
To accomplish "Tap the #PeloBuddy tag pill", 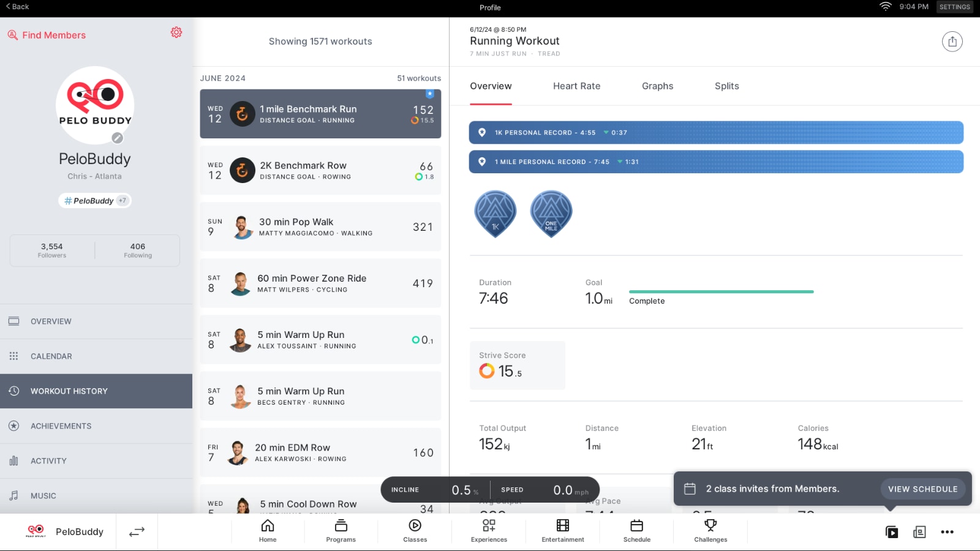I will point(95,201).
